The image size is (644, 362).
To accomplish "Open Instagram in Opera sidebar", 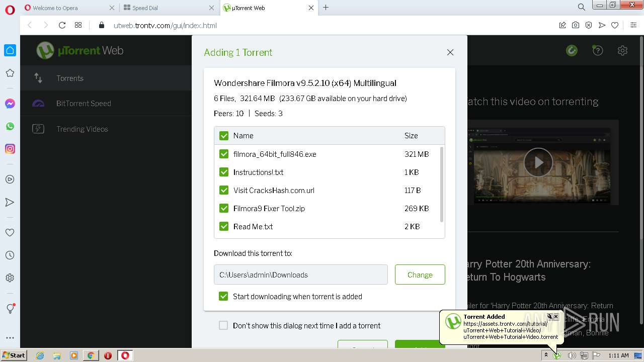I will coord(10,149).
